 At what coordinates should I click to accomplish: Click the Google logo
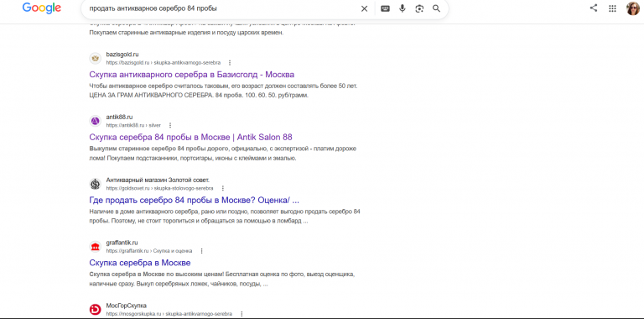(x=41, y=8)
